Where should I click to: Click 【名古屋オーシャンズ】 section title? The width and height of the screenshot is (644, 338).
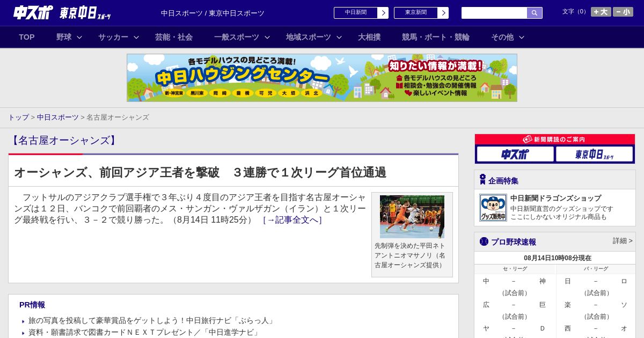(64, 141)
